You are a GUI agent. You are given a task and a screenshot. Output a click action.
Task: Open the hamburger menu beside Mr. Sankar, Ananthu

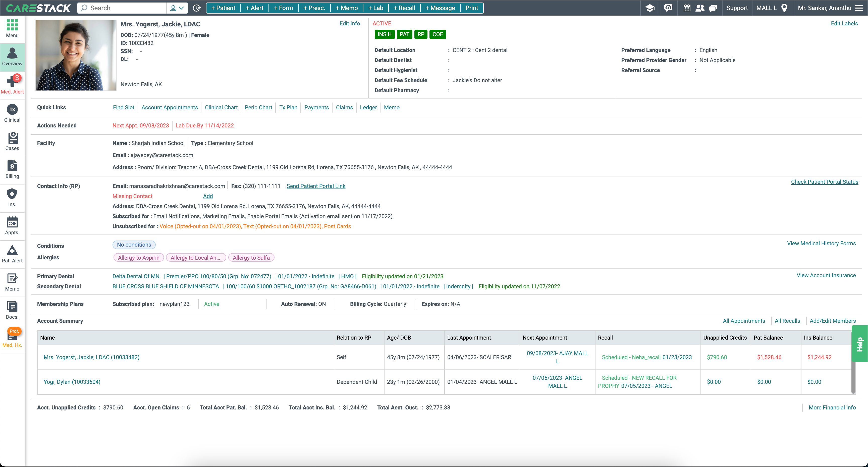pos(859,8)
